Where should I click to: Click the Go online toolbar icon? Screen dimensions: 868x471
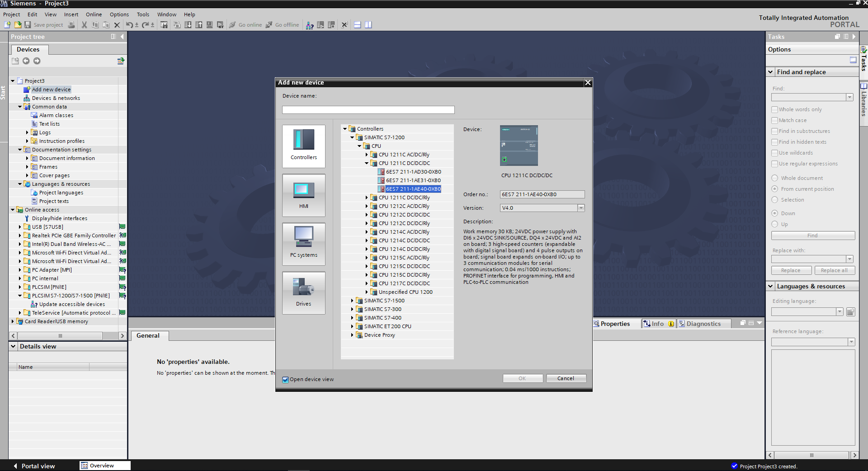[232, 25]
